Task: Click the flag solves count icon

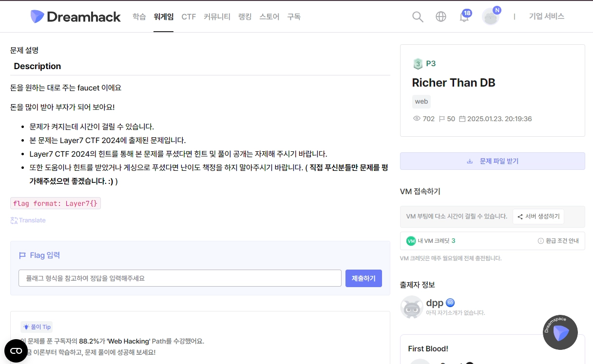Action: 441,119
